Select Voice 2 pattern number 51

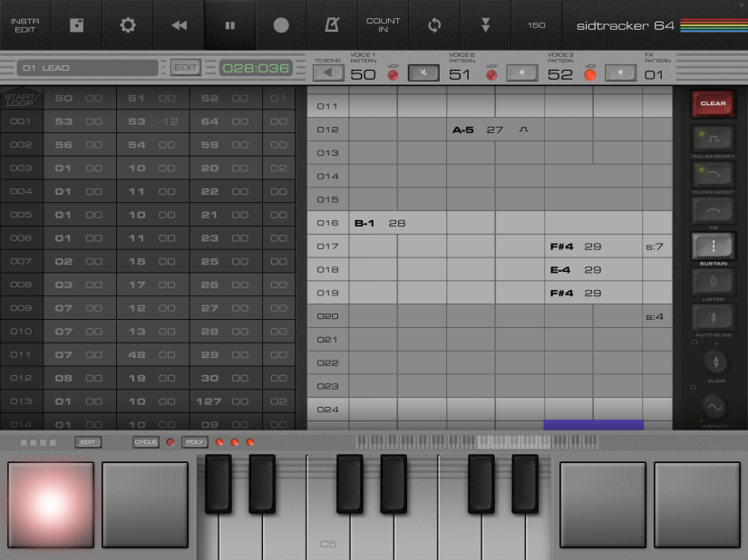460,75
